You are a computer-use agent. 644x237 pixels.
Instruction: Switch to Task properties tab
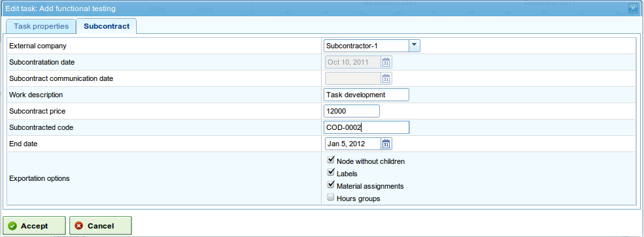coord(41,26)
